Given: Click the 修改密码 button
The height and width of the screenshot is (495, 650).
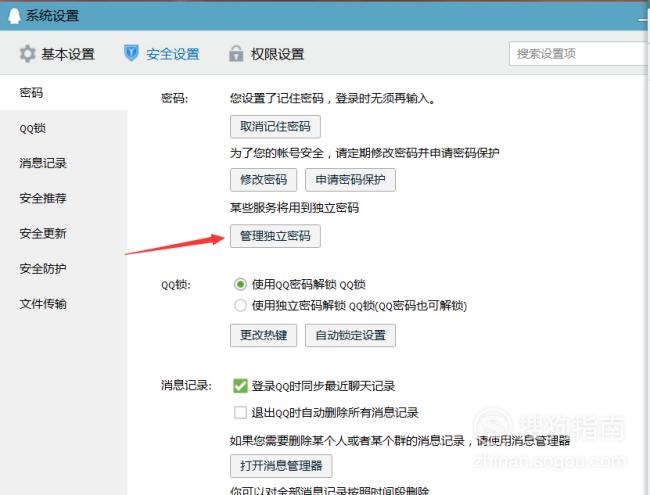Looking at the screenshot, I should coord(264,180).
